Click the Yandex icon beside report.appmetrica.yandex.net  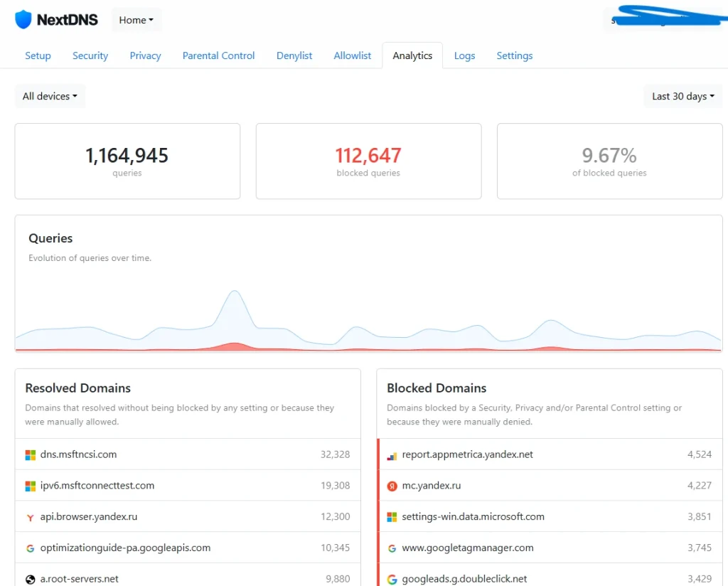[392, 454]
